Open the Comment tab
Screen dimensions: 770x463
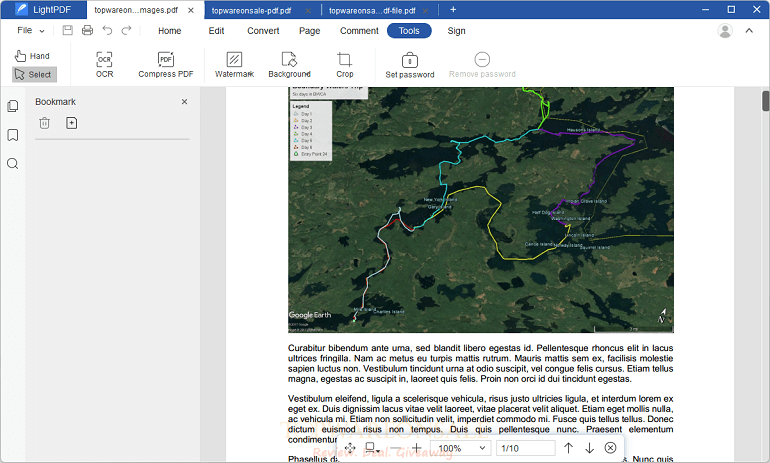359,30
